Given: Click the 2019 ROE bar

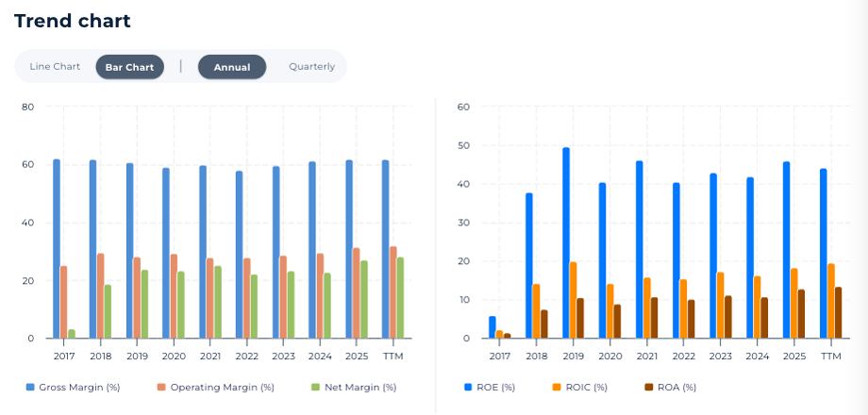Looking at the screenshot, I should coord(566,243).
